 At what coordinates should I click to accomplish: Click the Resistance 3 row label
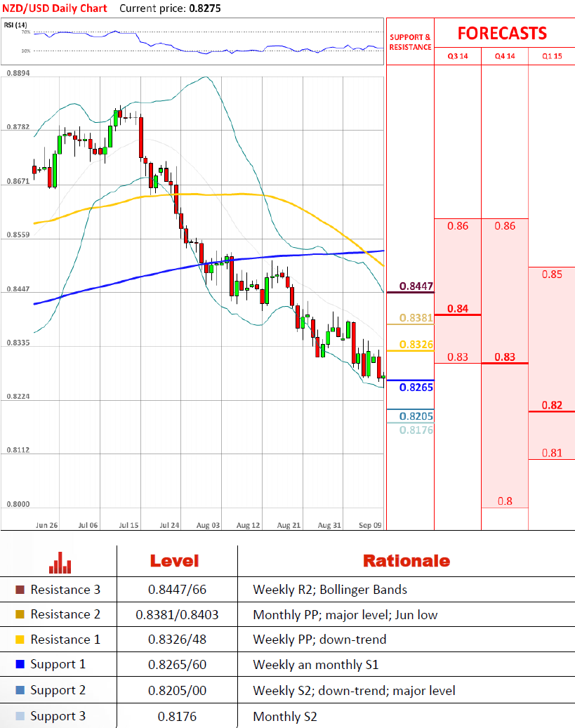coord(65,590)
